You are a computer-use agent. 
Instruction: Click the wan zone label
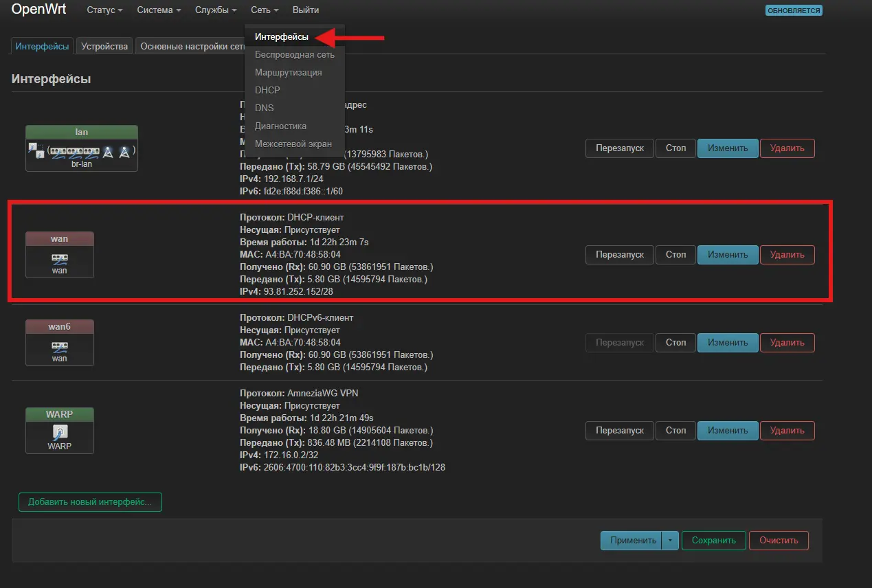(60, 238)
